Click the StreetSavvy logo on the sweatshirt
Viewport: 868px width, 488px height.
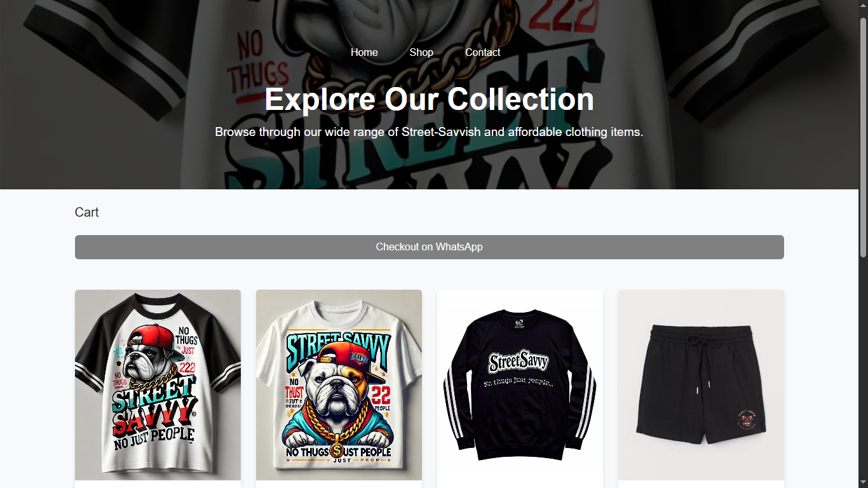(519, 362)
